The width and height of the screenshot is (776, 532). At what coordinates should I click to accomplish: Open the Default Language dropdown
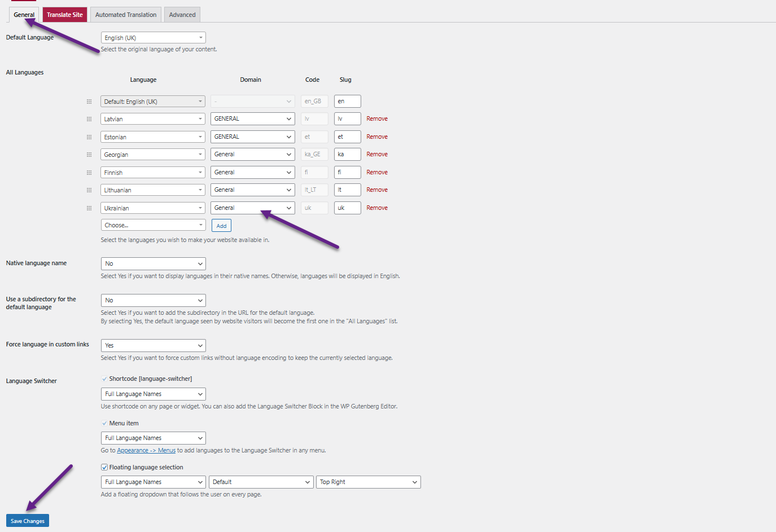[x=154, y=38]
